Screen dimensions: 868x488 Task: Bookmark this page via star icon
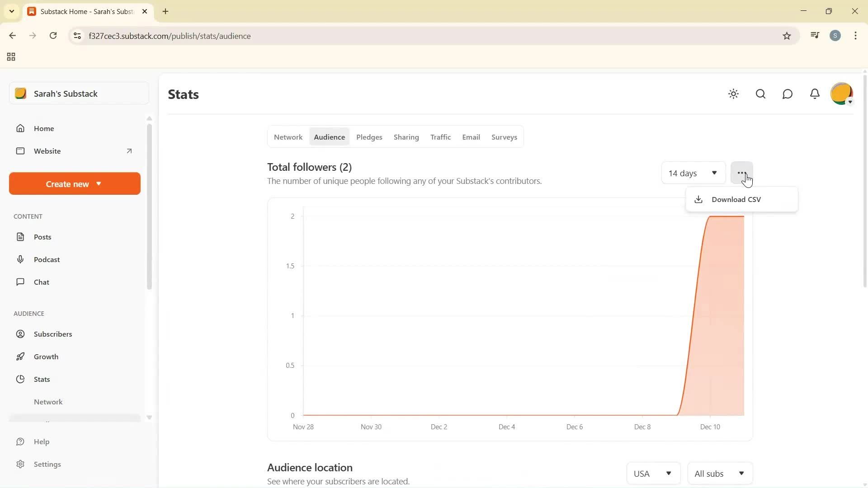tap(787, 36)
